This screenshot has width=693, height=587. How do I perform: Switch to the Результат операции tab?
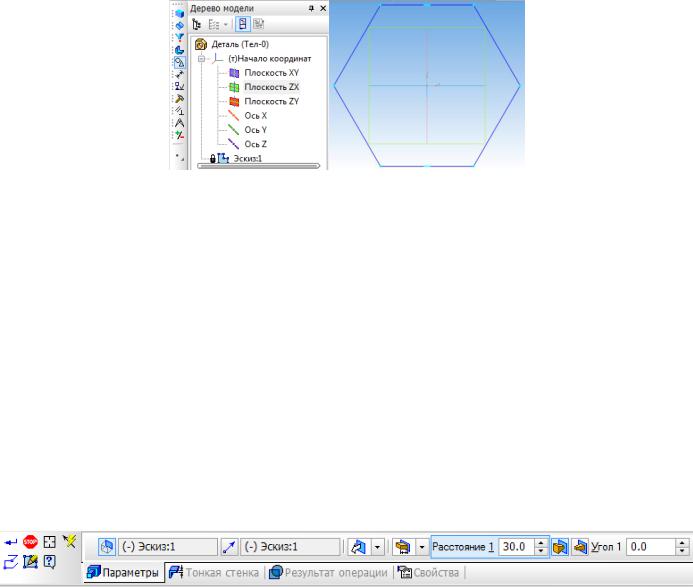pyautogui.click(x=328, y=572)
